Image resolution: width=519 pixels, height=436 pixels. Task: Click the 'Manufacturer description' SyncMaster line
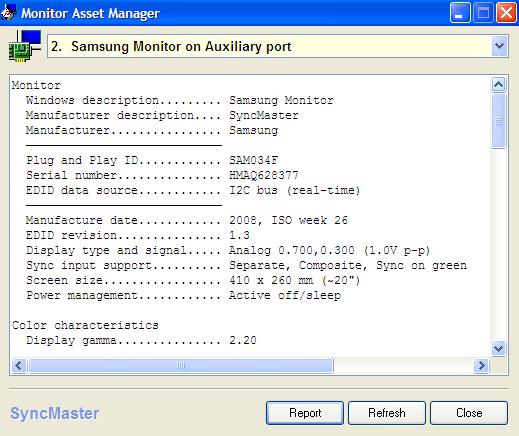[162, 115]
